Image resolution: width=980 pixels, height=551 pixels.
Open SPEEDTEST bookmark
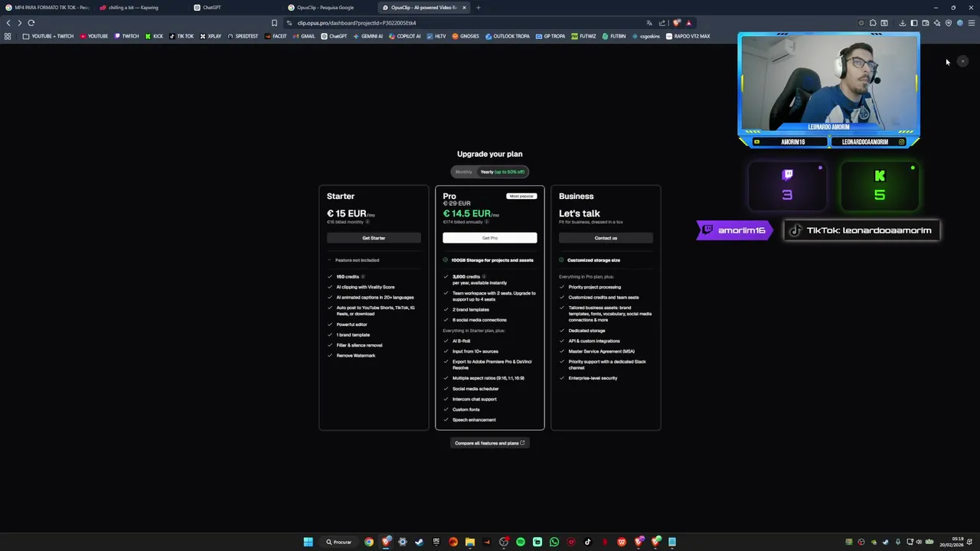(x=243, y=36)
